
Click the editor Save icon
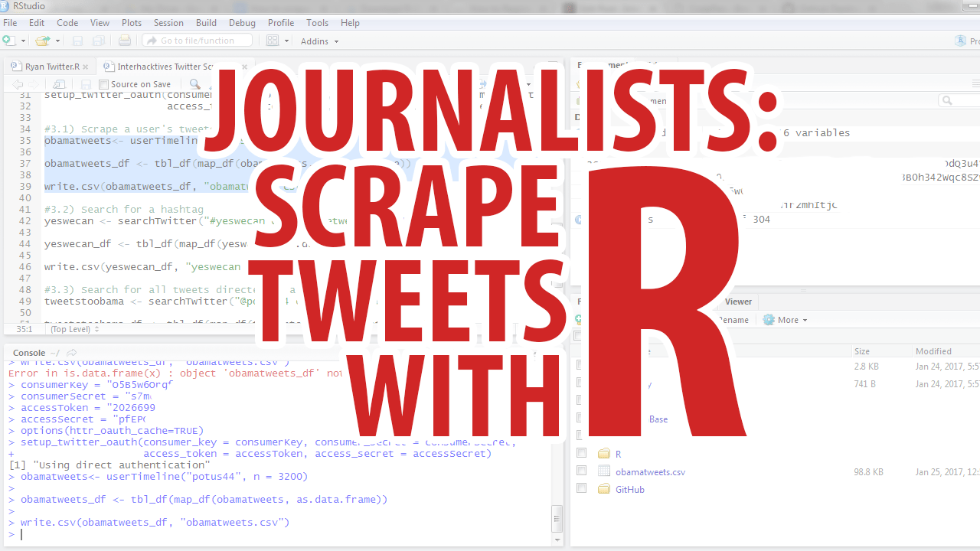tap(85, 84)
